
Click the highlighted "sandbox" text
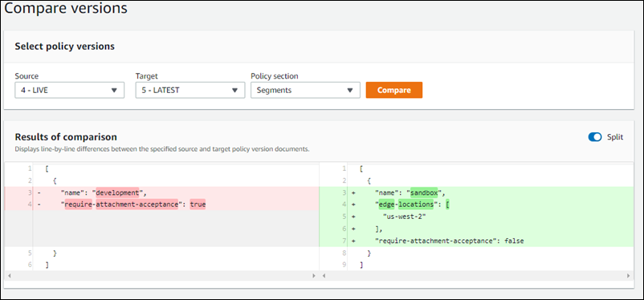click(x=424, y=193)
